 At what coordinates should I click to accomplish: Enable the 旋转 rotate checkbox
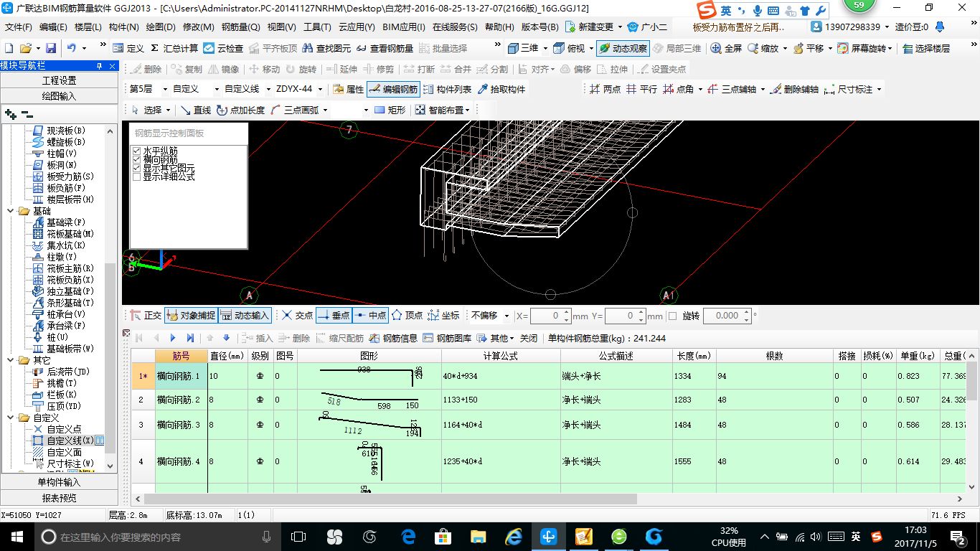point(672,316)
